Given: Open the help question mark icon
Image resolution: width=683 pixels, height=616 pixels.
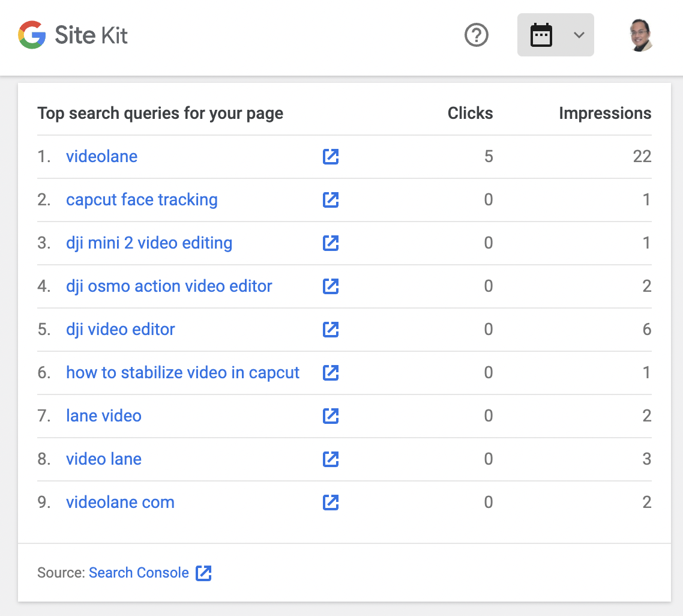Looking at the screenshot, I should click(x=477, y=35).
